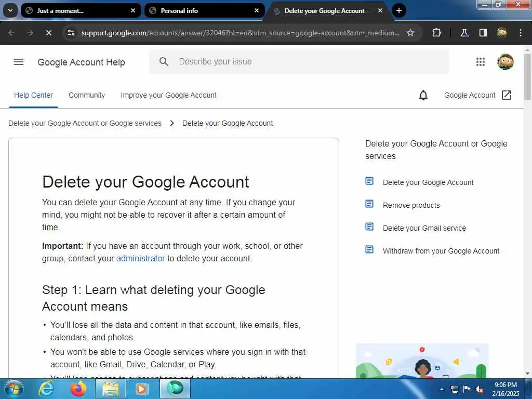Click the article icon beside 'Delete your Gmail service'
The image size is (532, 399).
pyautogui.click(x=369, y=227)
